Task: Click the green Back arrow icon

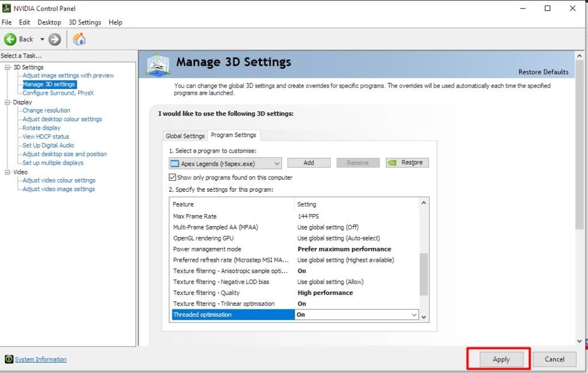Action: (10, 40)
